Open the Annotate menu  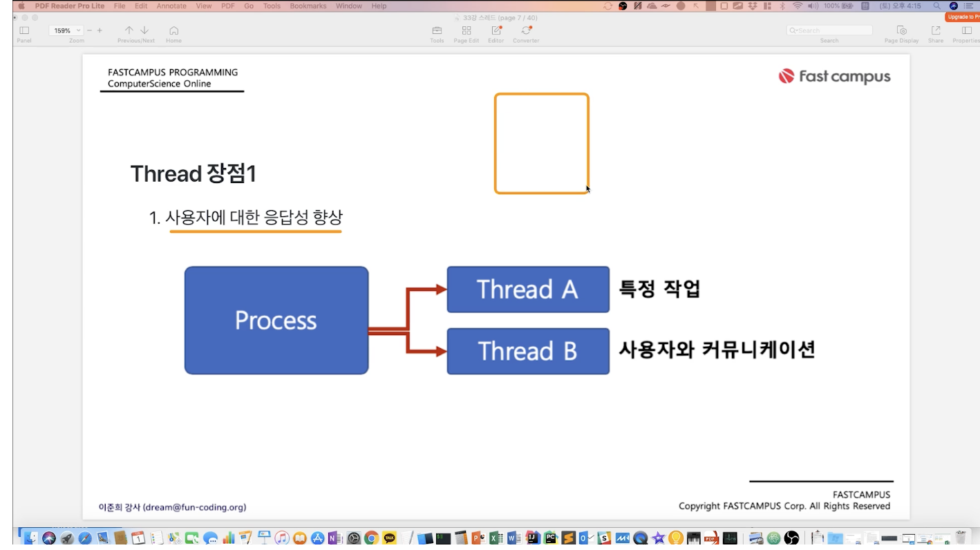[171, 6]
